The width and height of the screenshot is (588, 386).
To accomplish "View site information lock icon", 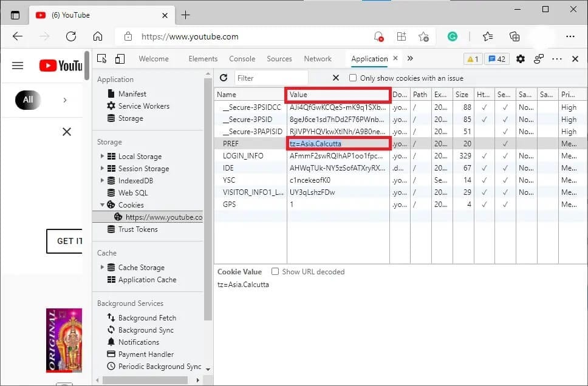I will [x=128, y=36].
